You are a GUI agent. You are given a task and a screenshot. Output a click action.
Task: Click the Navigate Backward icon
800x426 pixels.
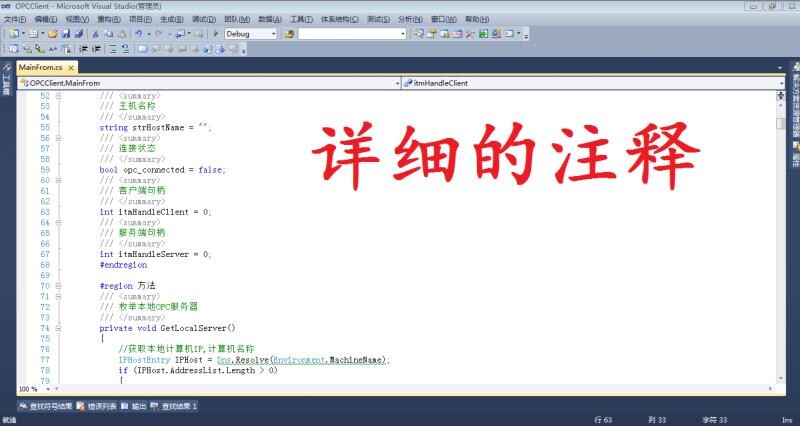click(180, 34)
